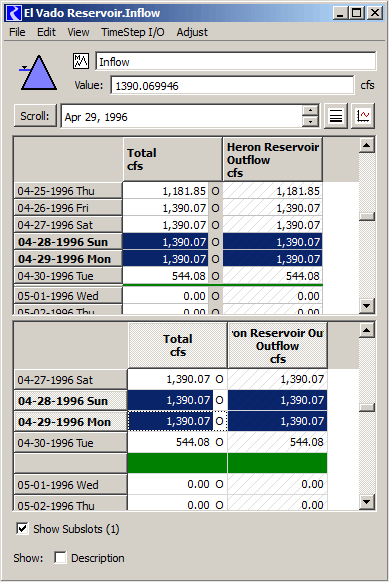This screenshot has width=389, height=582.
Task: Click the Heron Reservoir Outflow column header
Action: coord(273,160)
